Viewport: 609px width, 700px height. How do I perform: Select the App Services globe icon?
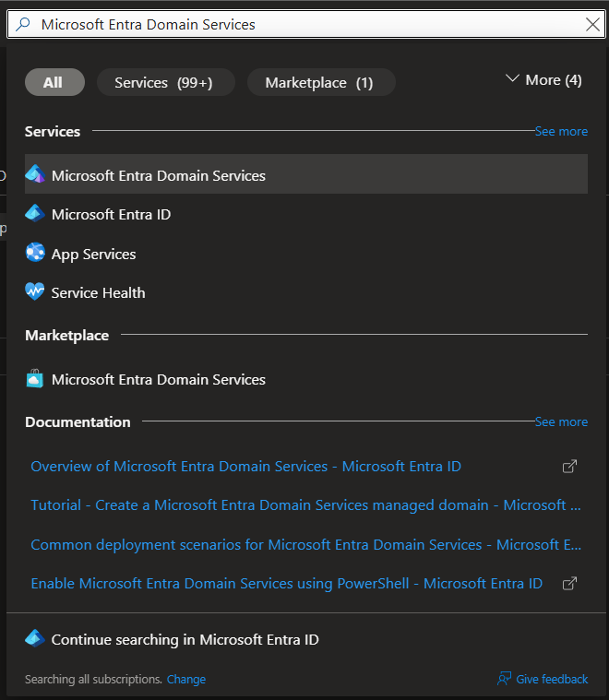click(x=35, y=254)
